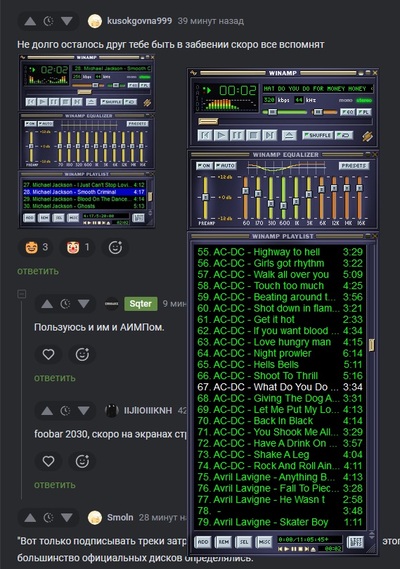Toggle ON in the small Winamp equalizer
This screenshot has width=400, height=569.
click(x=30, y=124)
